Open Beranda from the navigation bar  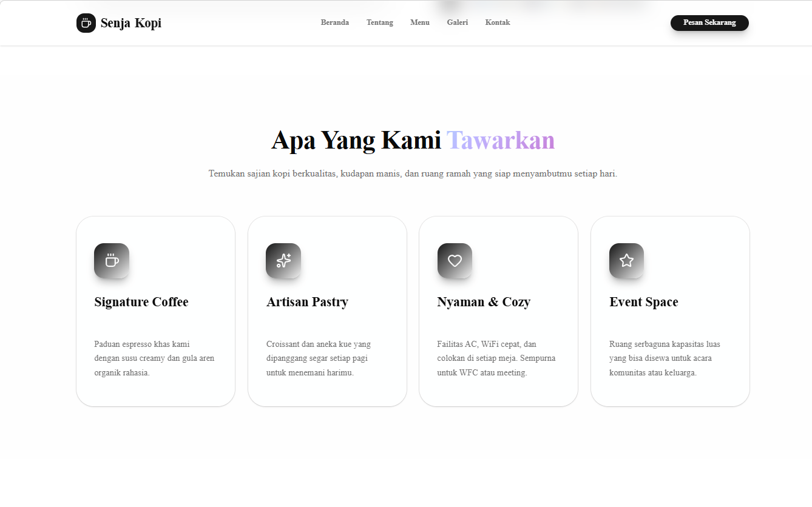[334, 22]
